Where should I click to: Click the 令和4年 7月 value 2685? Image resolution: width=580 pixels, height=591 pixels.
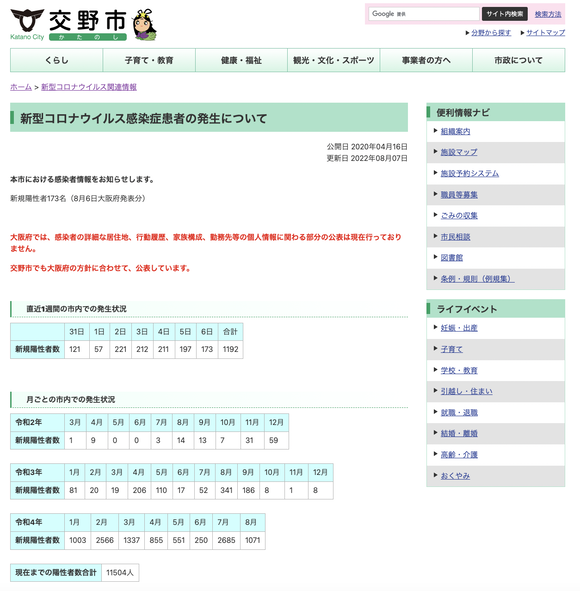coord(226,540)
